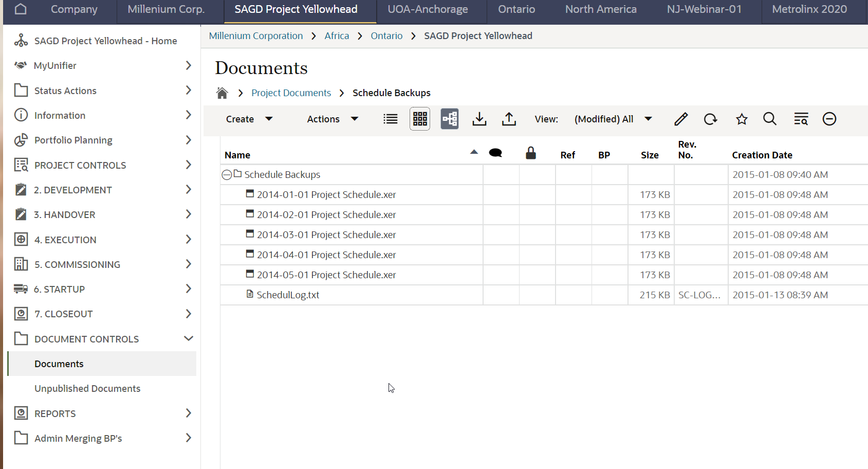
Task: Collapse the Schedule Backups folder node
Action: tap(227, 174)
